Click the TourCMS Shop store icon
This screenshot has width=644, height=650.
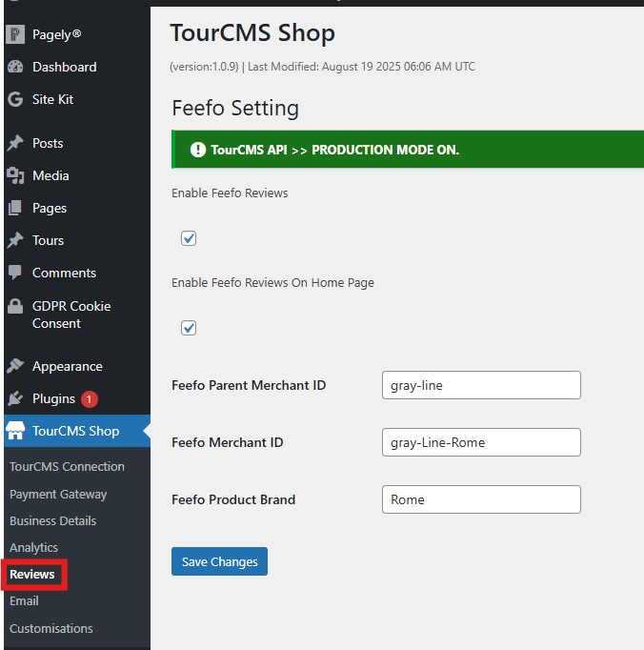pos(15,431)
